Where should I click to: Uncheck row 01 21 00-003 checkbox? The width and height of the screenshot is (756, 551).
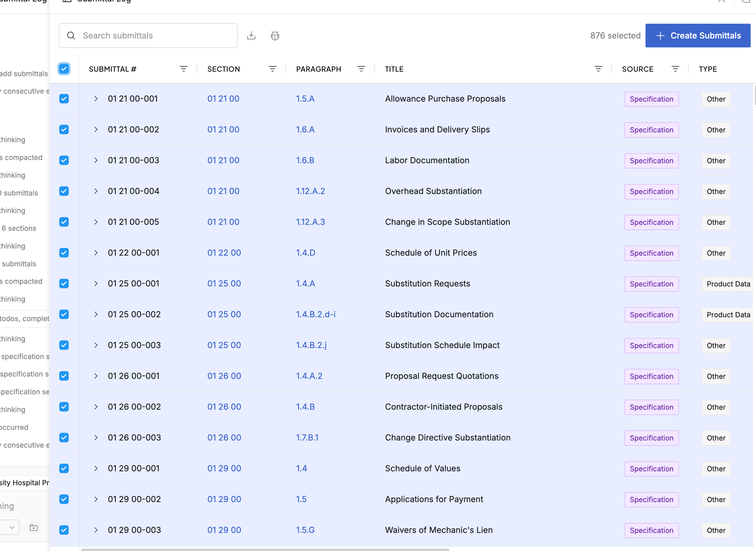(64, 161)
